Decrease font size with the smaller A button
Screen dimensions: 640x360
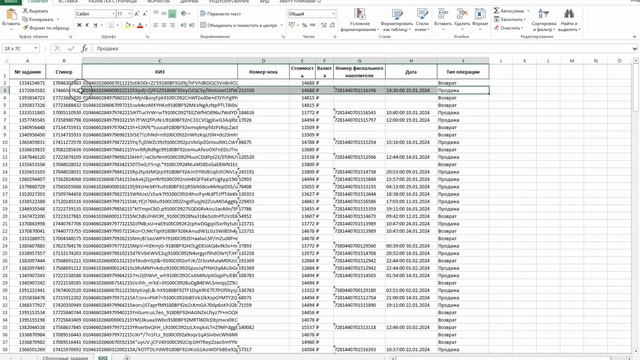145,14
